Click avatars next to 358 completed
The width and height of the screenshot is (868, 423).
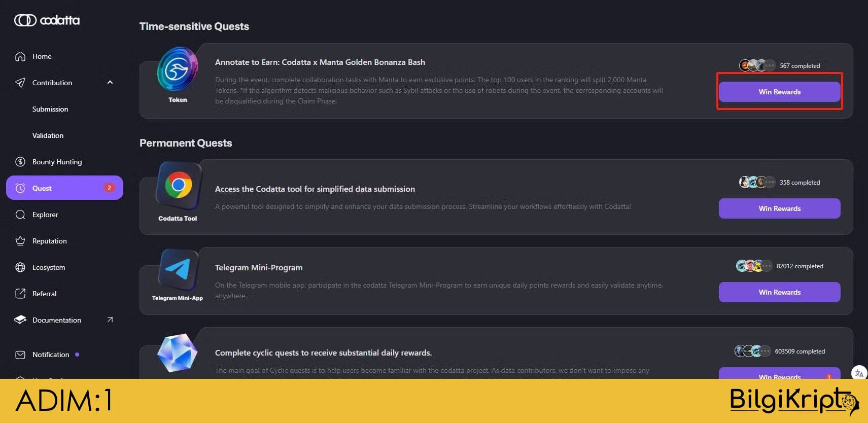coord(757,182)
